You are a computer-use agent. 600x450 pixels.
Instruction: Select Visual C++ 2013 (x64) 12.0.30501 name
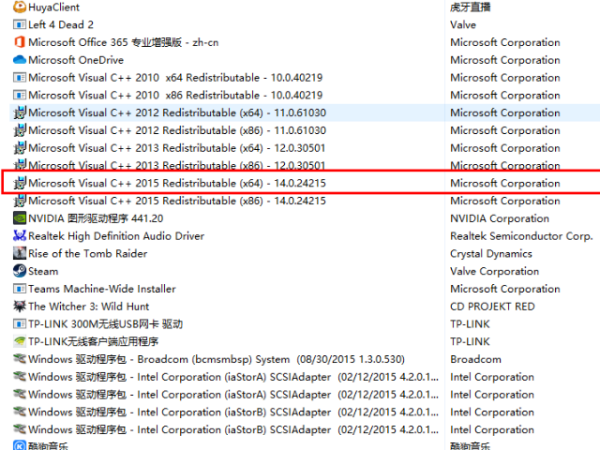coord(177,148)
